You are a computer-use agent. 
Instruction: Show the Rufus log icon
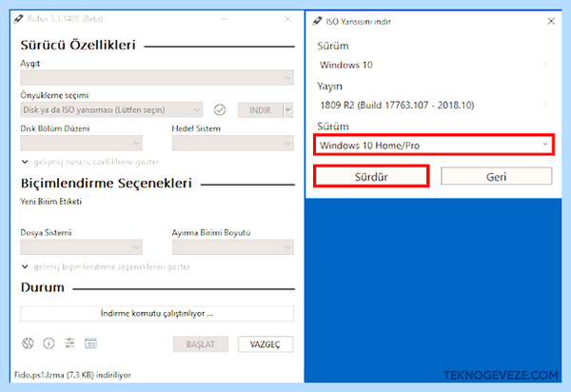pyautogui.click(x=90, y=343)
